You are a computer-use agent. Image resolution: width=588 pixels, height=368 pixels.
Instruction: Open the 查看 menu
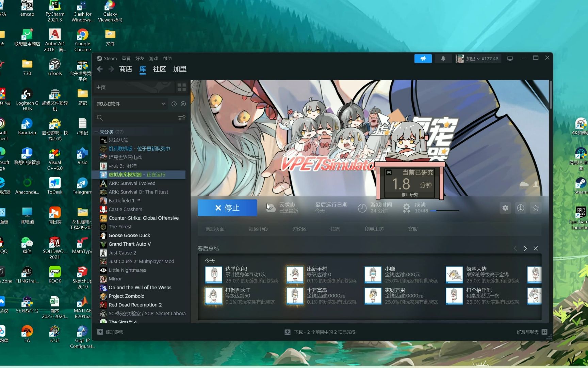(126, 59)
